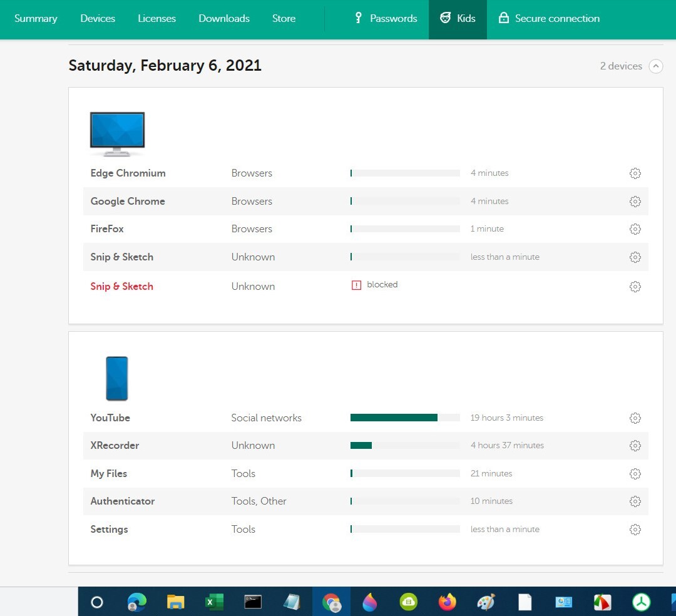Open settings gear for Google Chrome
Image resolution: width=676 pixels, height=616 pixels.
tap(635, 202)
